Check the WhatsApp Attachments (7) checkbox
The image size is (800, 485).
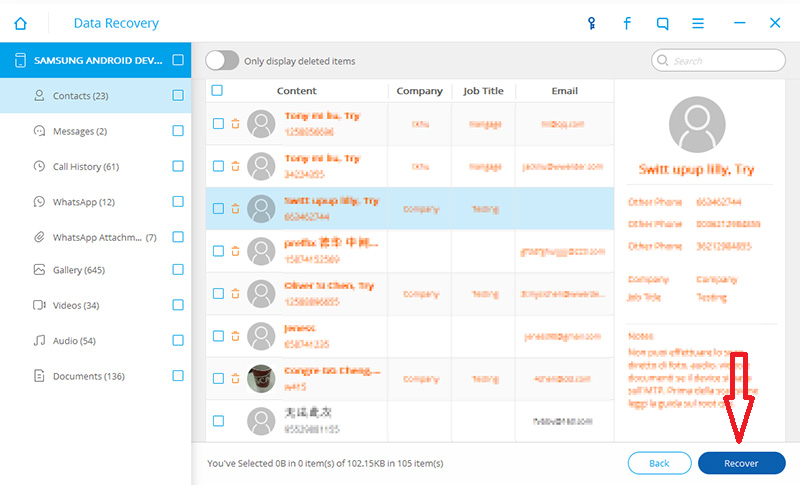[x=178, y=237]
